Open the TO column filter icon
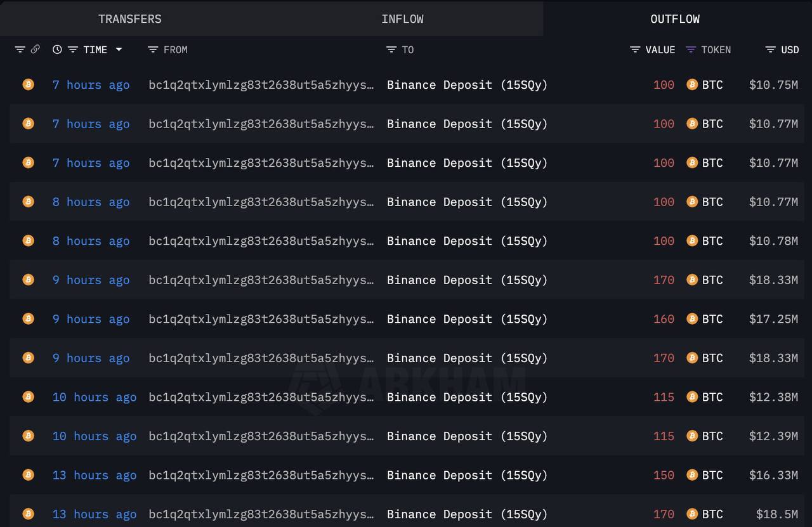 [391, 49]
